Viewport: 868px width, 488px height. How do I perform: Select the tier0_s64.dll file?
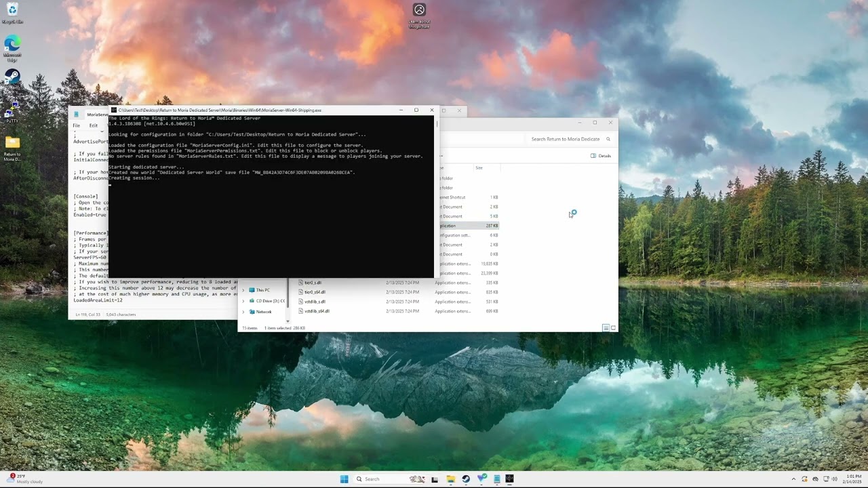click(315, 292)
